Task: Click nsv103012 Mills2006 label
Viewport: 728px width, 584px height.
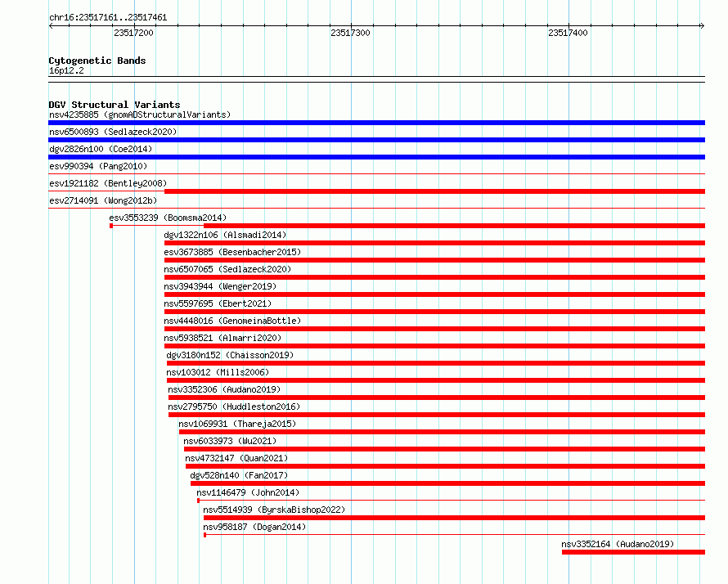Action: (x=218, y=372)
